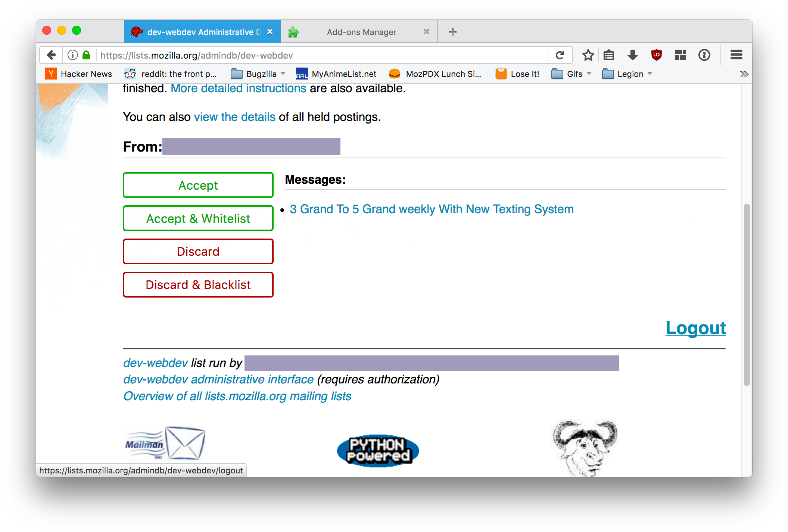Expand the Gifs bookmarks folder
This screenshot has width=788, height=532.
tap(571, 74)
